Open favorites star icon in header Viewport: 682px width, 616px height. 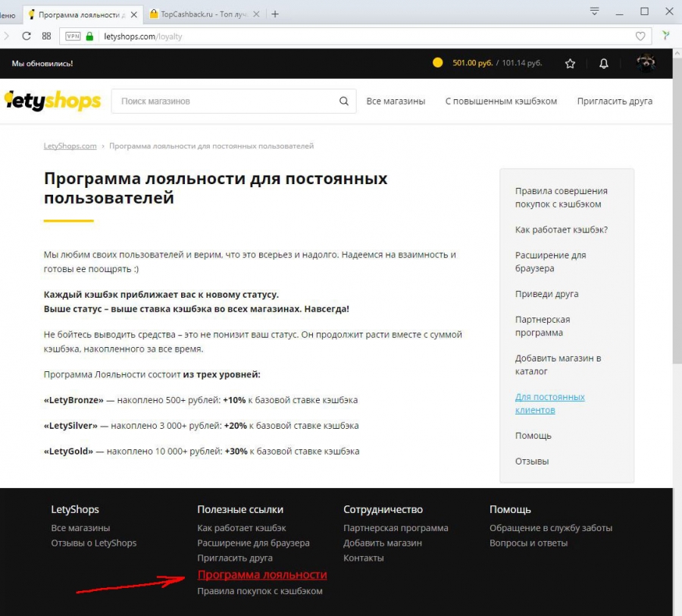pyautogui.click(x=570, y=64)
